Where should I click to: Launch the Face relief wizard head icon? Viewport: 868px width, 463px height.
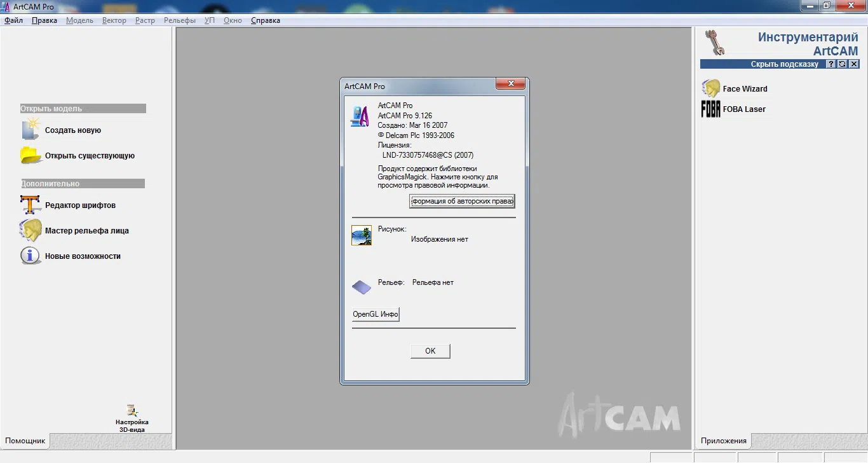[x=31, y=230]
